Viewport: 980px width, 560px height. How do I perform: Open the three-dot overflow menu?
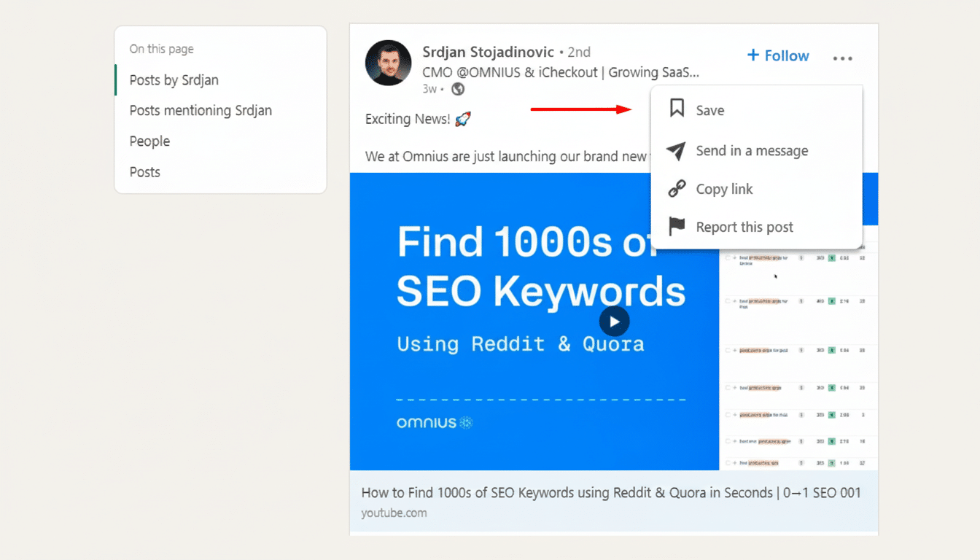point(842,58)
